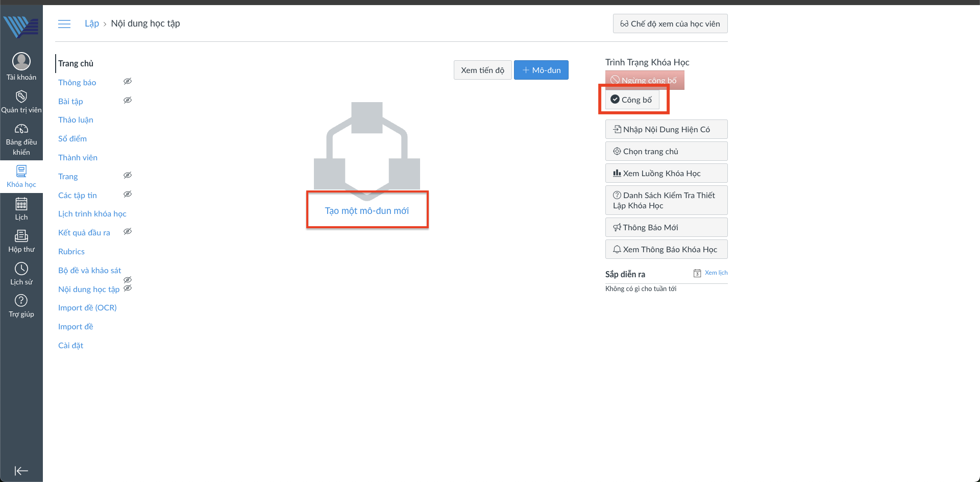Open the Lịch calendar icon
The image size is (980, 482).
pos(21,205)
